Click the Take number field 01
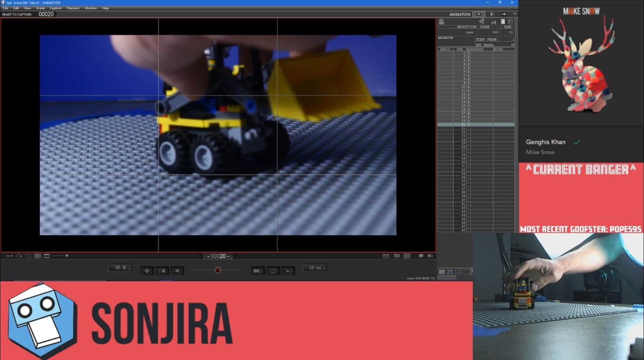Image resolution: width=644 pixels, height=360 pixels. click(x=511, y=33)
